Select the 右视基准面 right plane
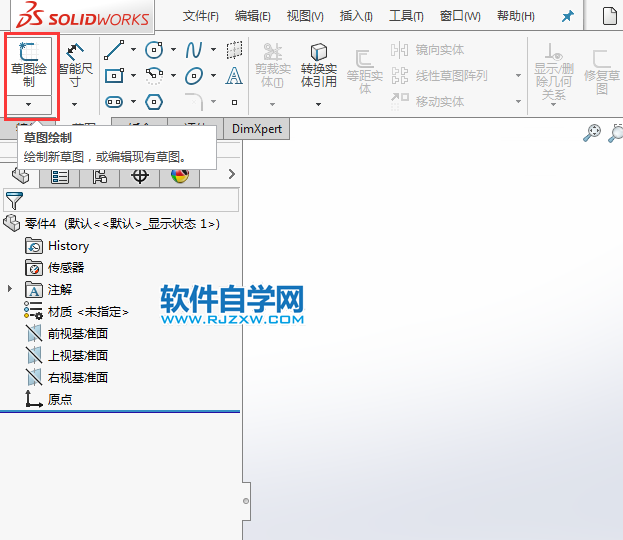This screenshot has width=623, height=540. click(67, 377)
